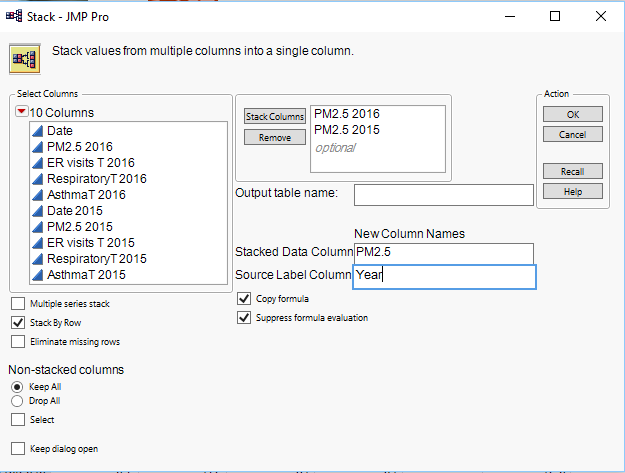Turn on Eliminate missing rows
Image resolution: width=625 pixels, height=473 pixels.
click(17, 342)
